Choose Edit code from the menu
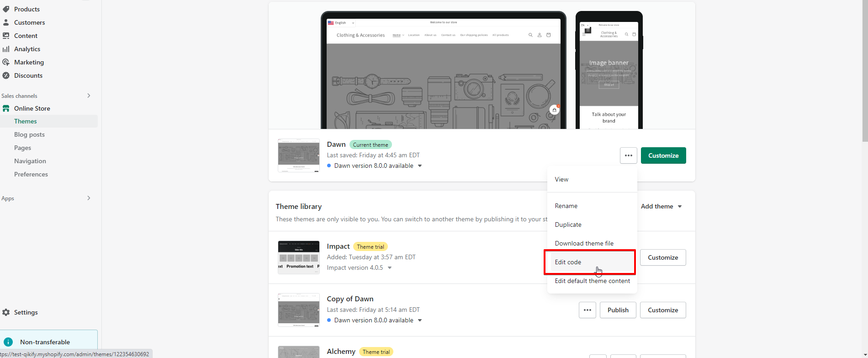Viewport: 868px width, 358px height. (592, 262)
